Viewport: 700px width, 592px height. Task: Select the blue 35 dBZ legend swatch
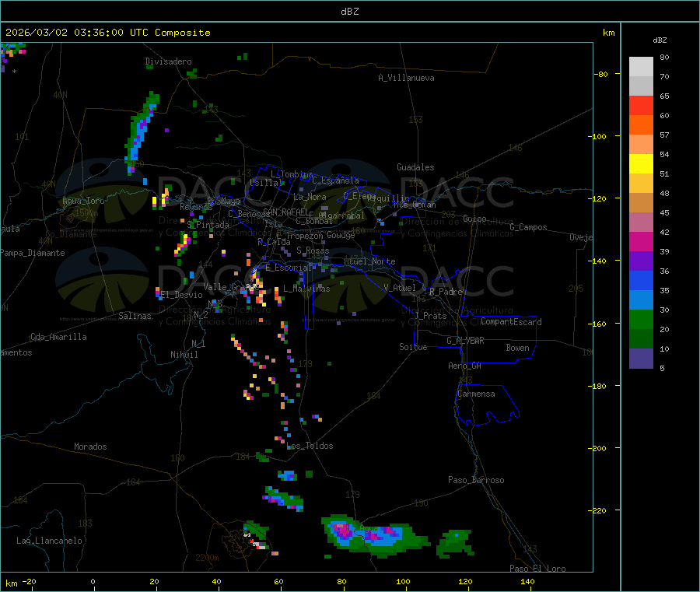641,280
